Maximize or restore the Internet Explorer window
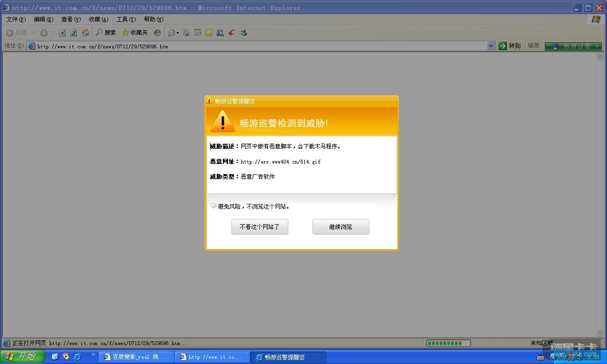 click(588, 8)
